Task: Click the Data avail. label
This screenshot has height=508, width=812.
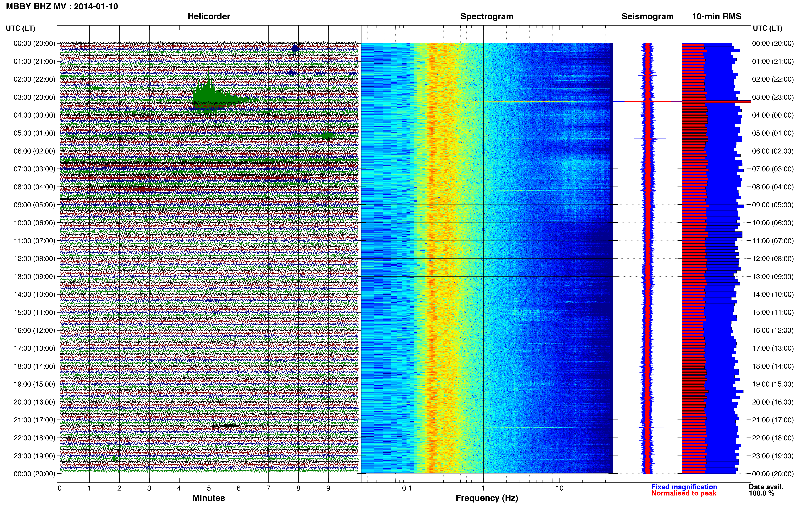Action: pyautogui.click(x=766, y=487)
